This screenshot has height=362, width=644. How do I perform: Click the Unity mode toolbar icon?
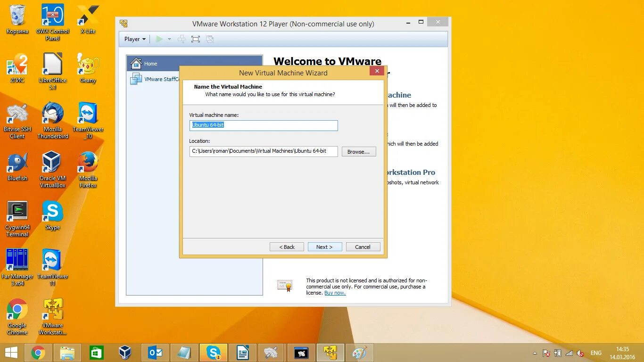[x=210, y=39]
